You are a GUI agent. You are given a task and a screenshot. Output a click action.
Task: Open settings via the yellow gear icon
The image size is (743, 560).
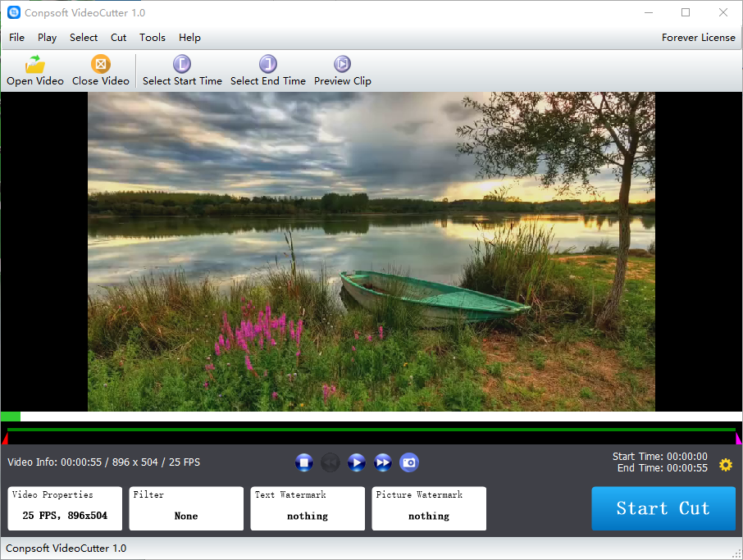pos(726,465)
